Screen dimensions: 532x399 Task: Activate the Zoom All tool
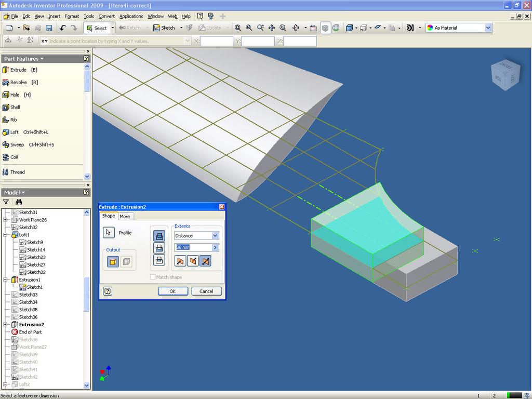pyautogui.click(x=238, y=28)
